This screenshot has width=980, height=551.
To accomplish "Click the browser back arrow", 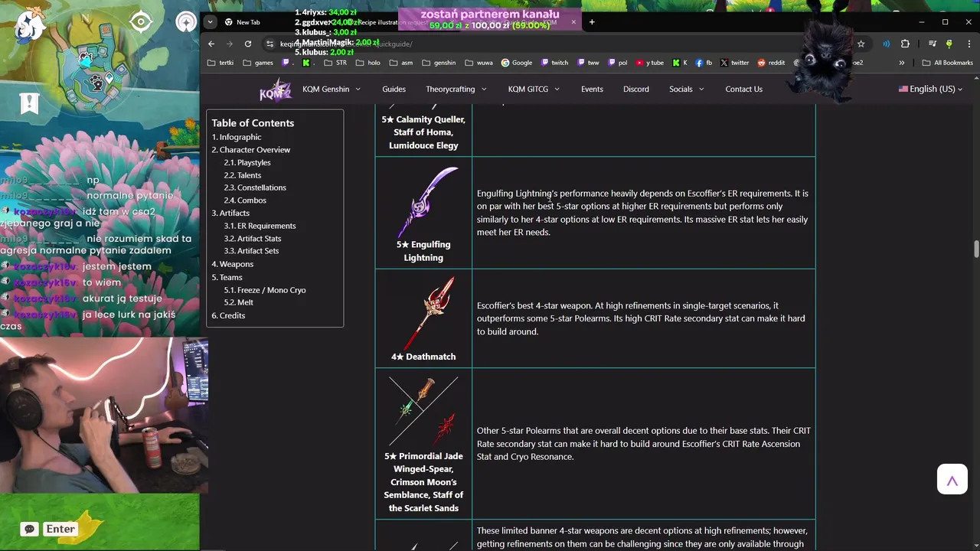I will tap(211, 44).
